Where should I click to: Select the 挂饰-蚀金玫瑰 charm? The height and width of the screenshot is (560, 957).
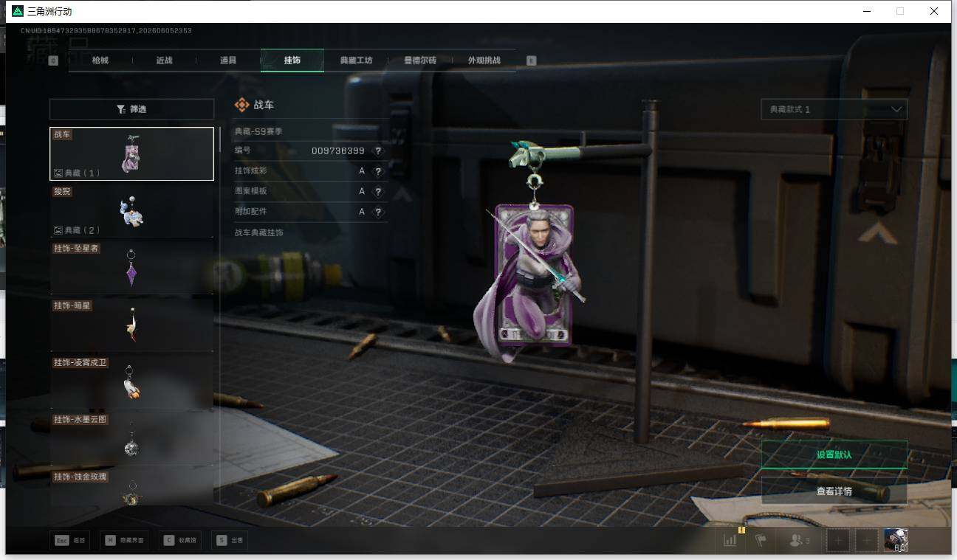coord(131,487)
